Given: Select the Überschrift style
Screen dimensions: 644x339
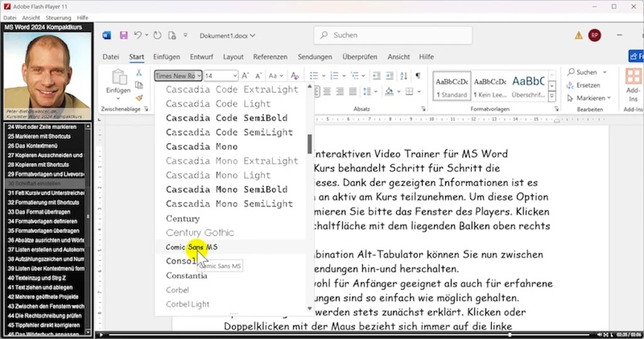Looking at the screenshot, I should tap(528, 86).
